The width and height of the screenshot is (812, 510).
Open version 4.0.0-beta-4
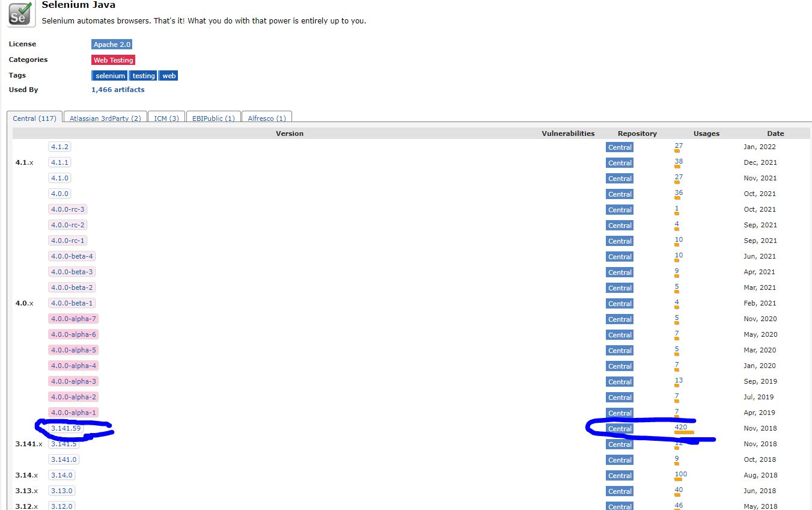click(72, 256)
